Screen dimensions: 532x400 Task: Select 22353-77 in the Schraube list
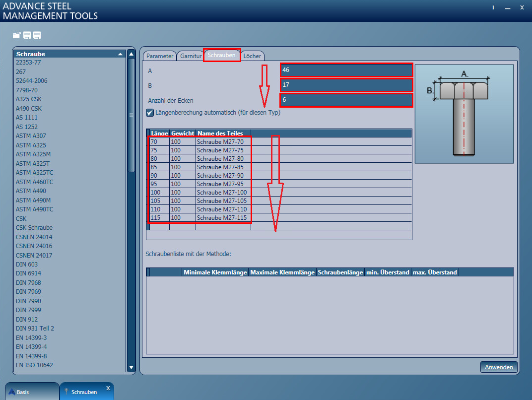[x=28, y=63]
